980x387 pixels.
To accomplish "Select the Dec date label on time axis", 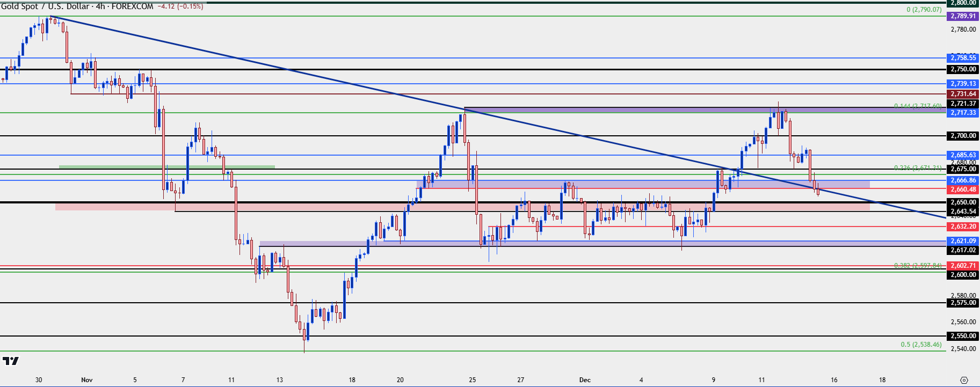I will click(585, 380).
